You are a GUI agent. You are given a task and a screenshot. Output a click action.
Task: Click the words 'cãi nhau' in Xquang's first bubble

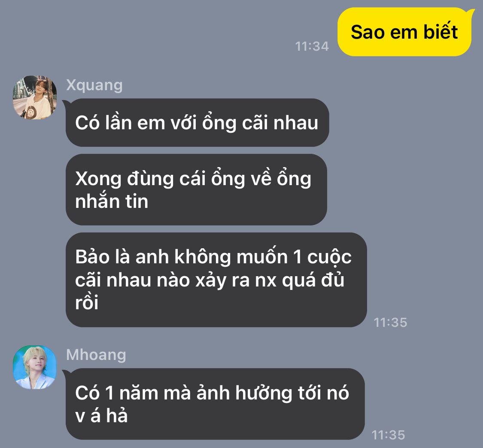click(280, 123)
